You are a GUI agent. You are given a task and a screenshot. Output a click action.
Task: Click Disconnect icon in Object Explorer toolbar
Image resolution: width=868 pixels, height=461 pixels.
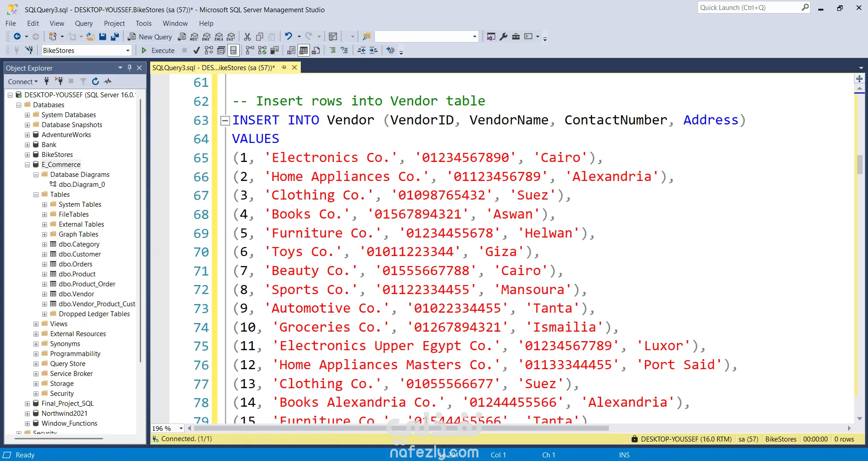[59, 81]
